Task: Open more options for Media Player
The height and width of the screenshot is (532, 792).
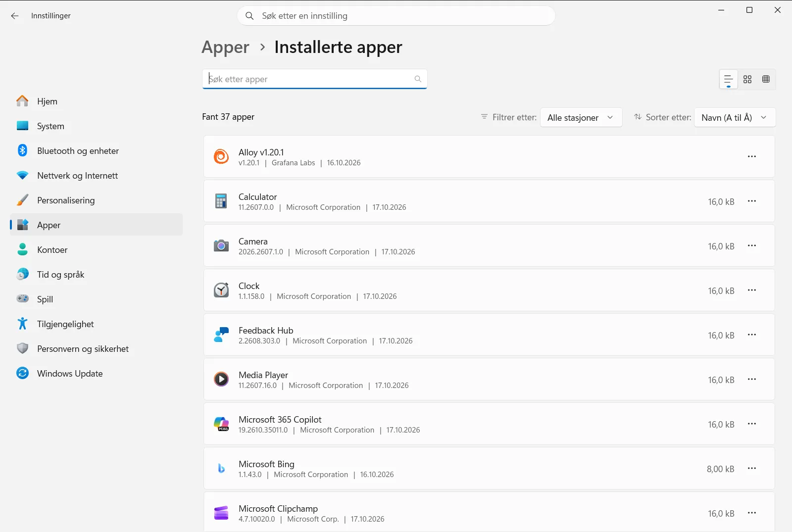Action: point(752,379)
